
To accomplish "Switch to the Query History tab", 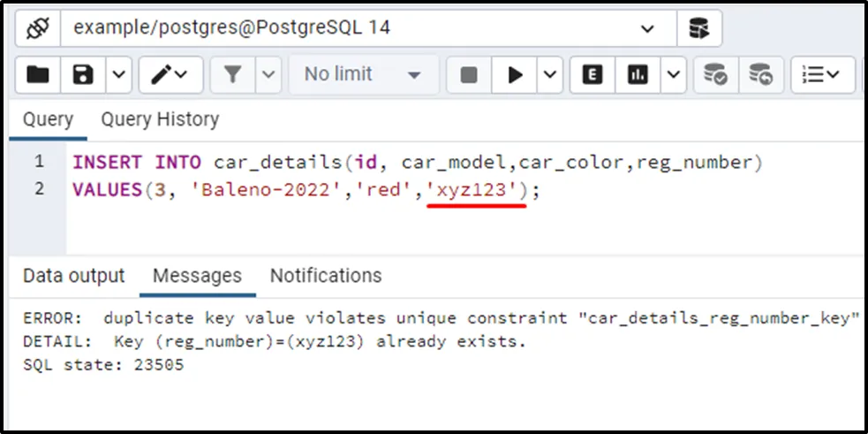I will (x=160, y=119).
